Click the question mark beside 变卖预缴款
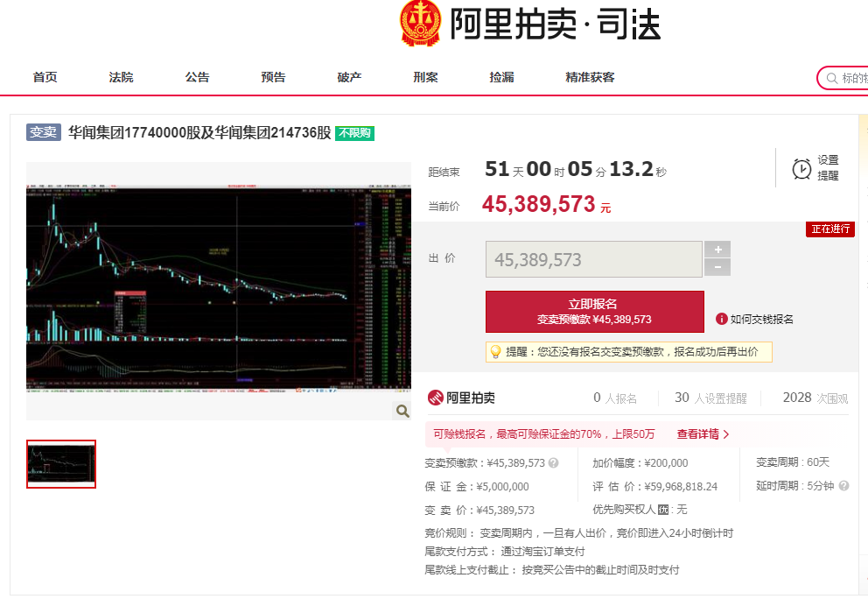The width and height of the screenshot is (868, 606). point(553,462)
